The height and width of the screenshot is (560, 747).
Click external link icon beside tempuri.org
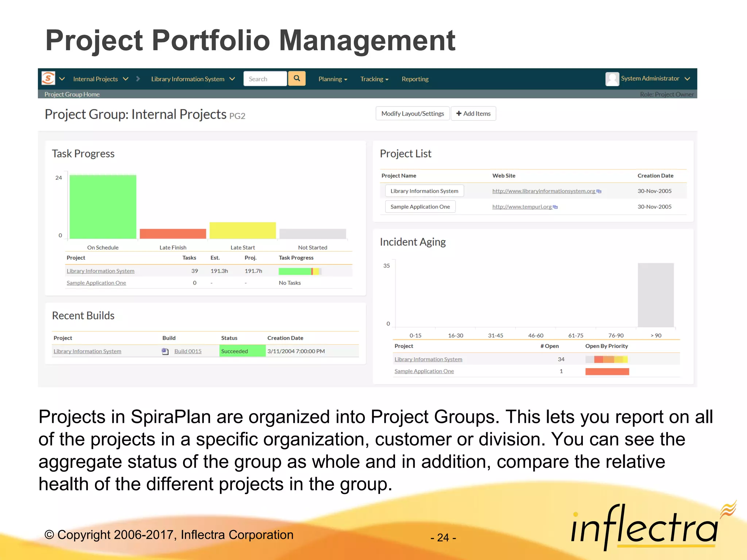click(x=555, y=207)
